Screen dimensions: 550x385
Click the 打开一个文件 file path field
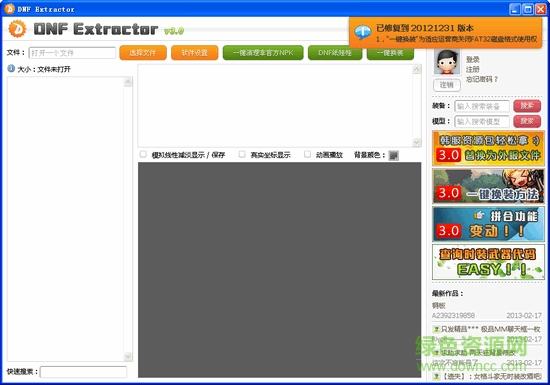pos(72,53)
